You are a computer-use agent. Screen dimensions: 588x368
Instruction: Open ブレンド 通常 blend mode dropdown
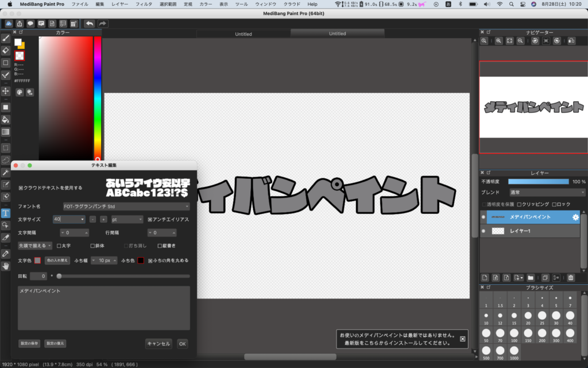[x=547, y=192]
